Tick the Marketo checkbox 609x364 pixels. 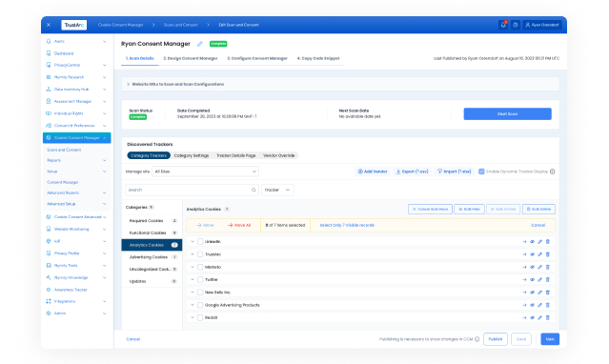(x=200, y=267)
